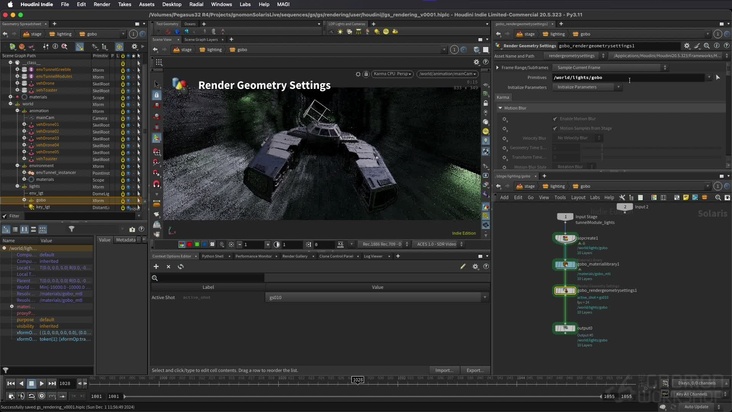
Task: Click the green channel display swatch
Action: click(x=197, y=244)
